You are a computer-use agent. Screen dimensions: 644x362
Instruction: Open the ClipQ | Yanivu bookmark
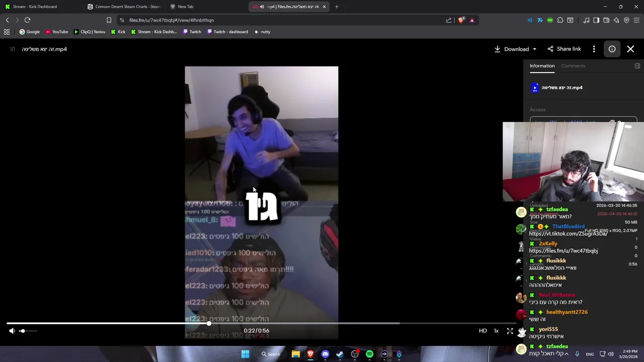tap(89, 32)
